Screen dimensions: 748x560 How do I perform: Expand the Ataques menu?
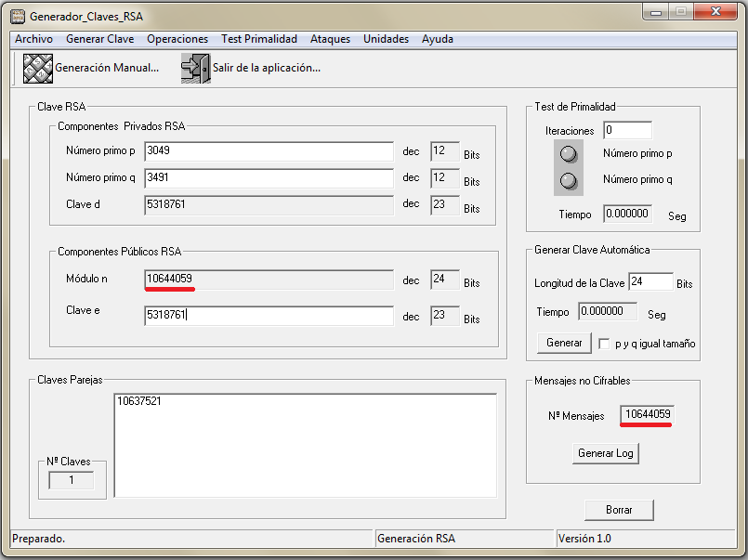point(330,39)
